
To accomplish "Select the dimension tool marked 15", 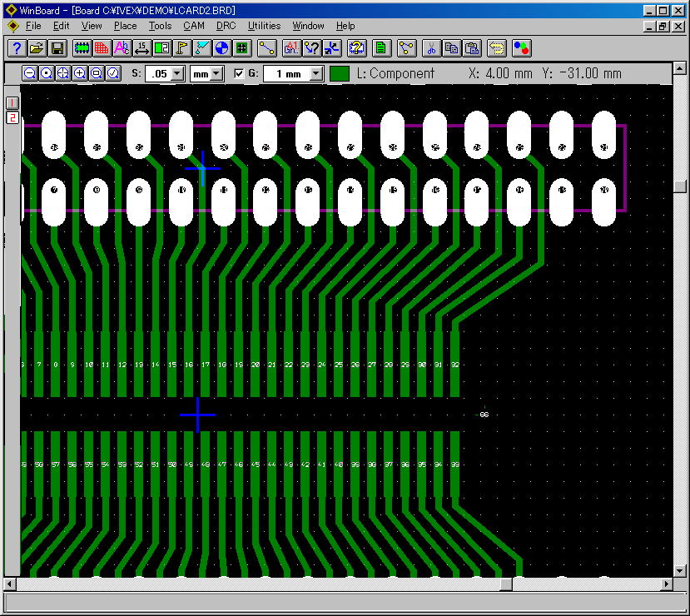I will [x=141, y=48].
